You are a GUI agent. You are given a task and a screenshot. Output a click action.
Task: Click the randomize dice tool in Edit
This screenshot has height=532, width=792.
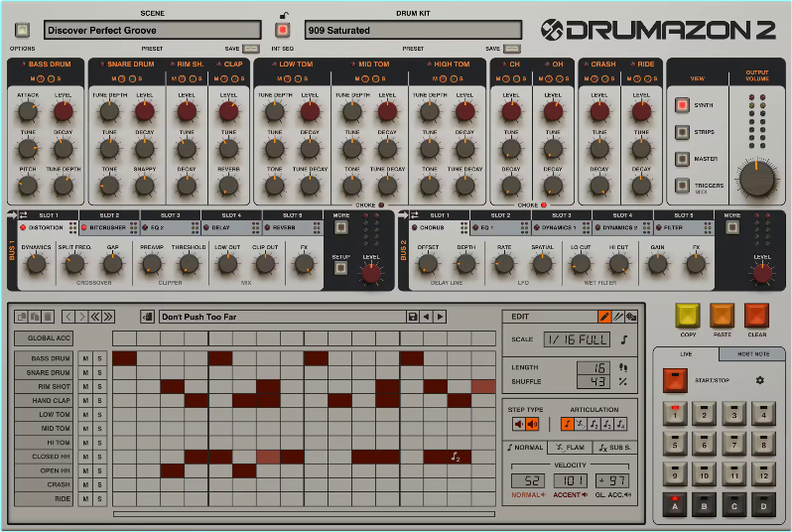pos(631,317)
